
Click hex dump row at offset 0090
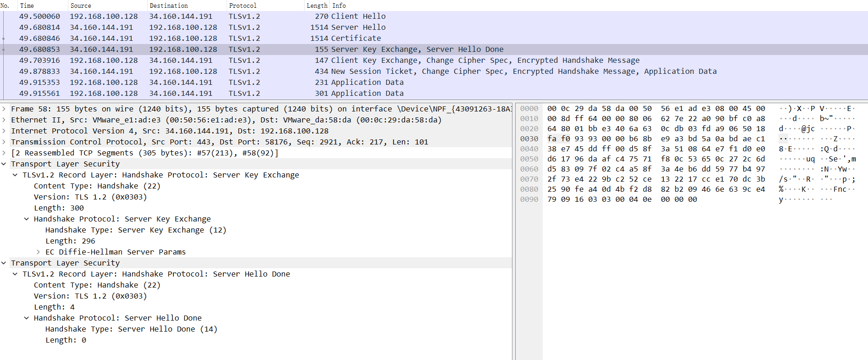click(x=622, y=199)
